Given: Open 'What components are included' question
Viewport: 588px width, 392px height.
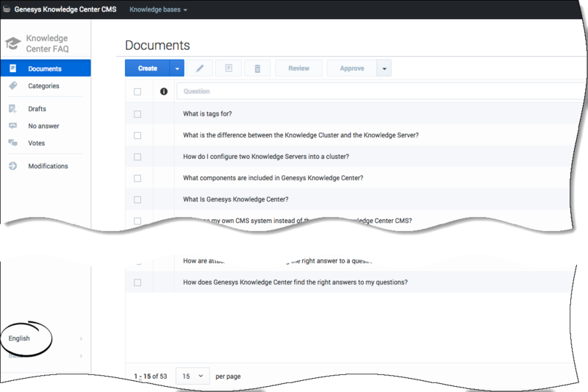Looking at the screenshot, I should tap(273, 178).
